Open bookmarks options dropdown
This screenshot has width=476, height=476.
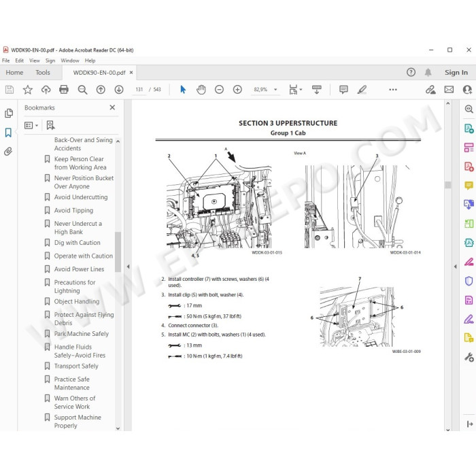pos(31,125)
